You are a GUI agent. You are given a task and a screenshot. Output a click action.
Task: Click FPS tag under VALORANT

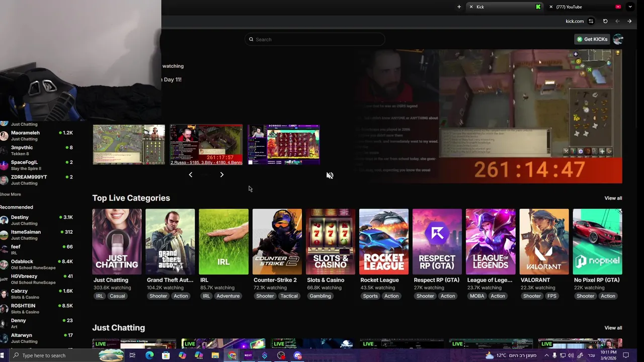(552, 296)
